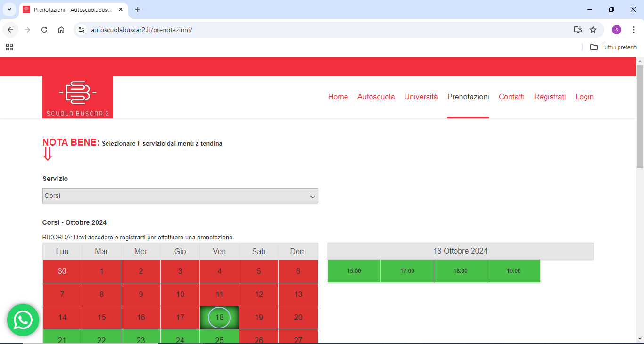Viewport: 644px width, 344px height.
Task: Select day 22 in the calendar
Action: point(101,338)
